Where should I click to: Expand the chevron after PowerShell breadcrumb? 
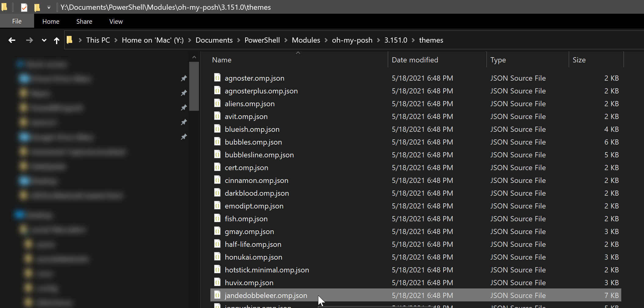point(286,40)
